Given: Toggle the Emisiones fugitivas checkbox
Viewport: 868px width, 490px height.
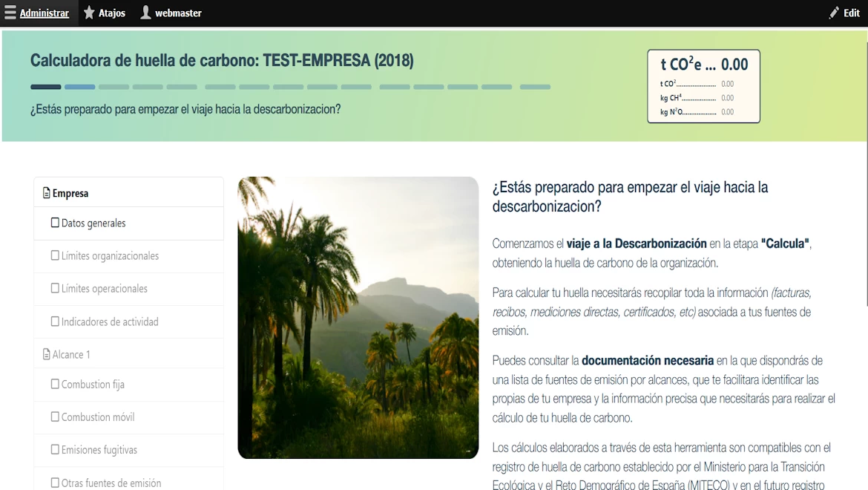Looking at the screenshot, I should 55,449.
